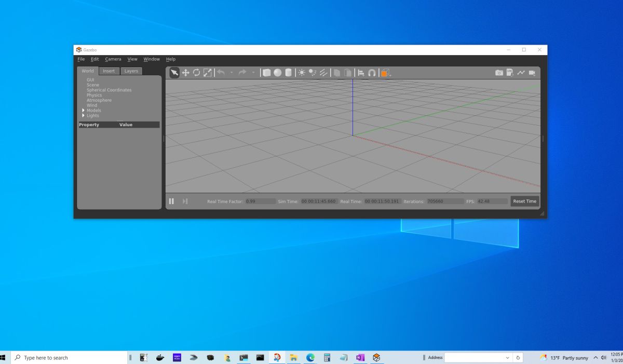Select the rotate mode tool

[x=196, y=73]
